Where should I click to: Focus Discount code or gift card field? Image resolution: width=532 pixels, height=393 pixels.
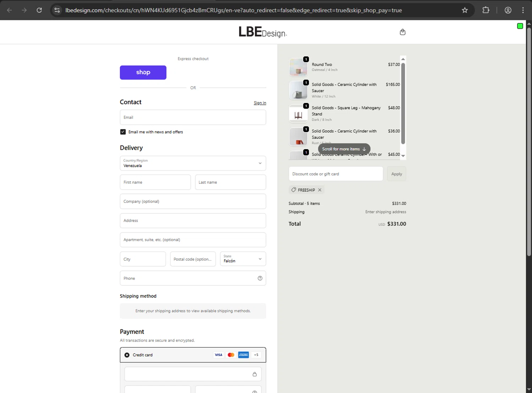336,174
